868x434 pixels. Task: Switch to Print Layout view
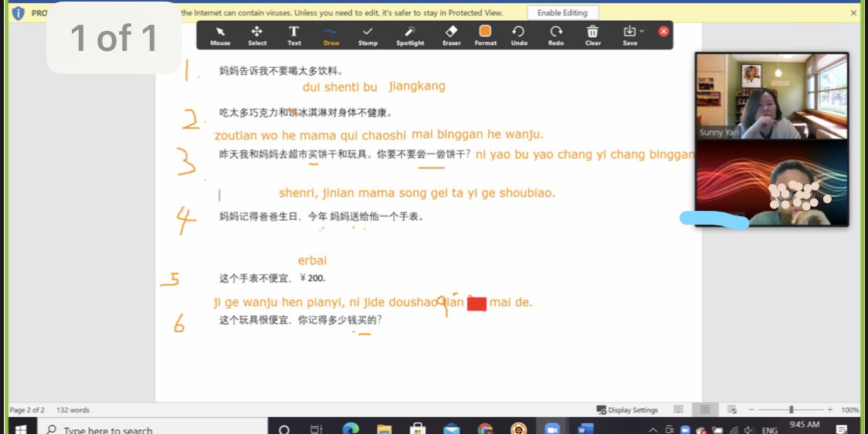[705, 409]
